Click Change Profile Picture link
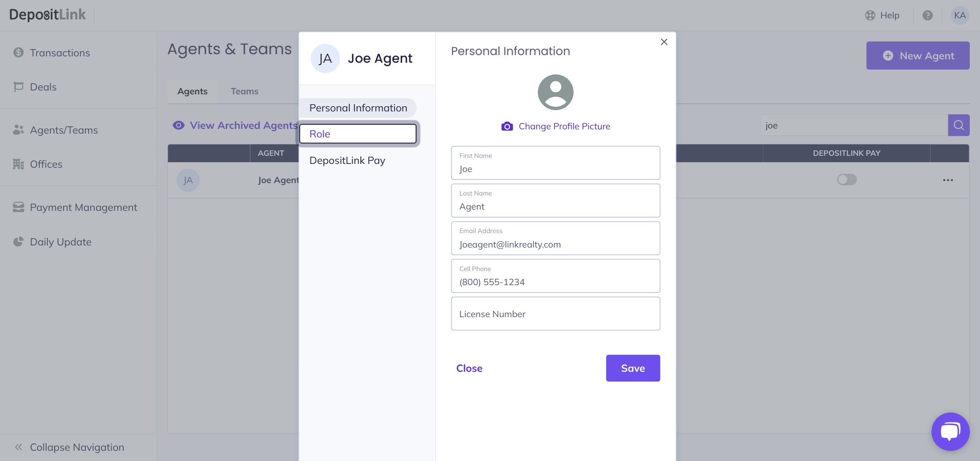The image size is (980, 461). tap(564, 126)
